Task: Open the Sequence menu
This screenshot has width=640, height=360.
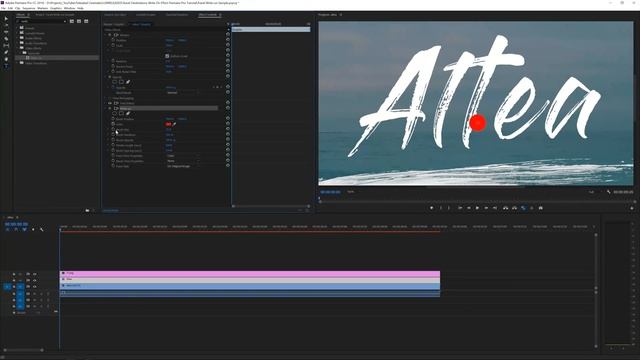Action: point(29,8)
